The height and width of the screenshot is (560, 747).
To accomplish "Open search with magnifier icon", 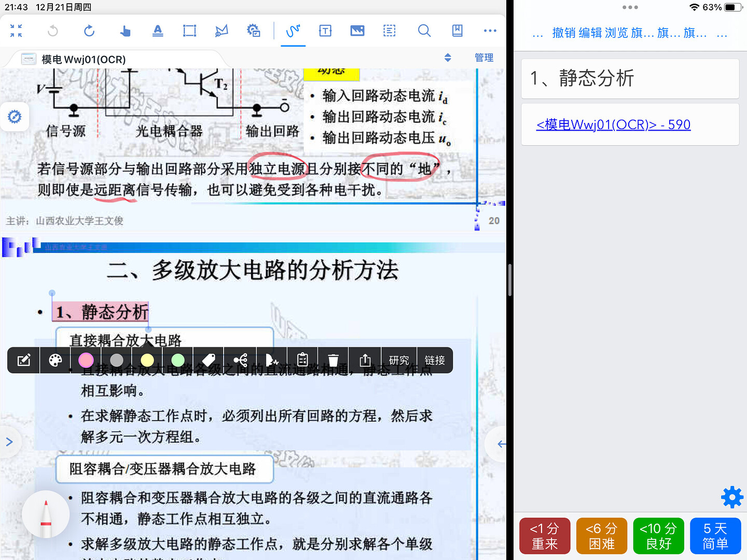I will tap(424, 31).
